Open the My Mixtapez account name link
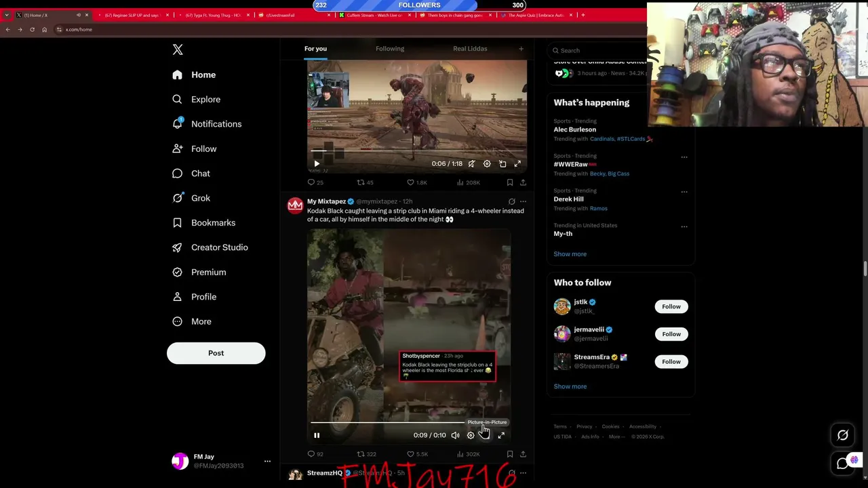 [326, 201]
